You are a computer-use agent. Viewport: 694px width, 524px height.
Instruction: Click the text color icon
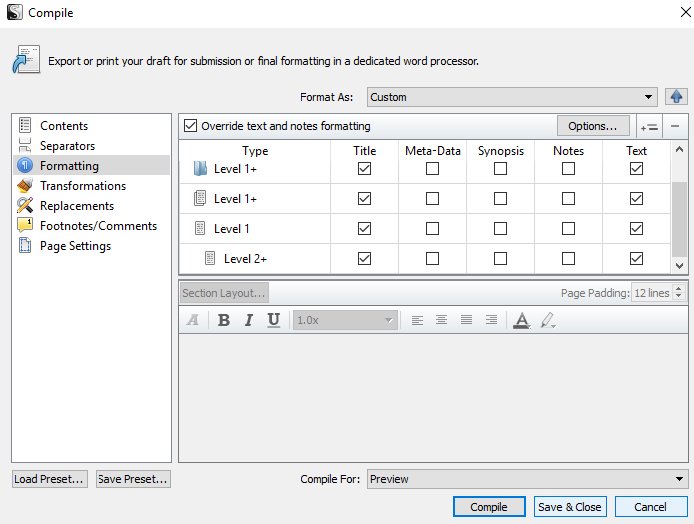click(522, 320)
